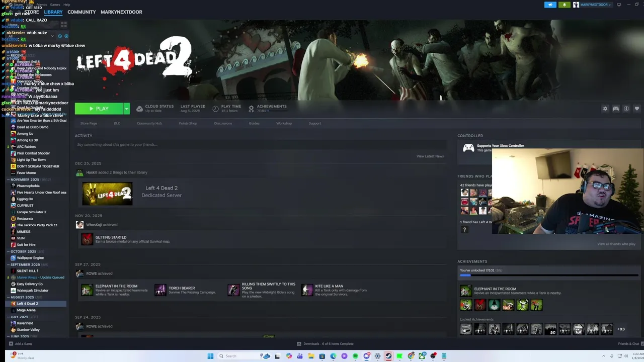
Task: Click the Last Played clock info
Action: (193, 108)
